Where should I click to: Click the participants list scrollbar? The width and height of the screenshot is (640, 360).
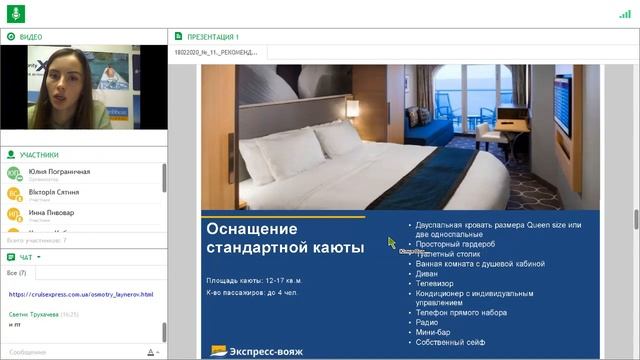coord(164,178)
